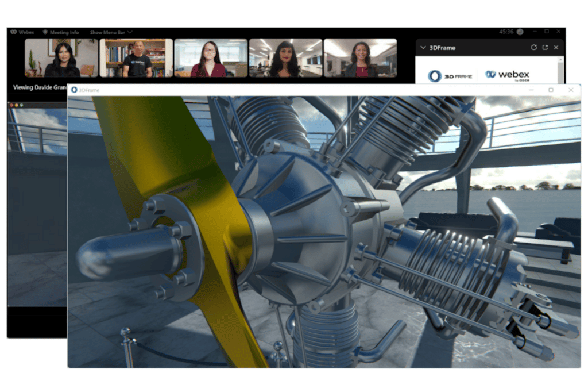Close the 3DFrame side panel with its X icon

click(x=556, y=47)
